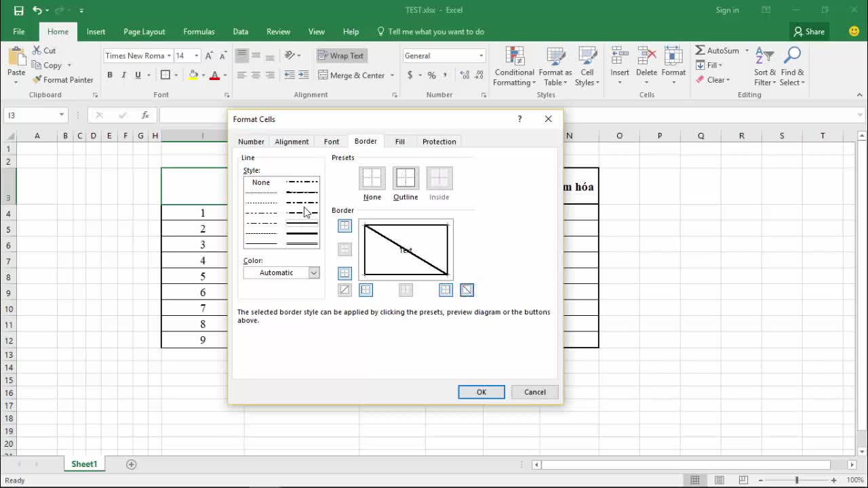Select column header P
This screenshot has width=868, height=488.
pos(660,136)
